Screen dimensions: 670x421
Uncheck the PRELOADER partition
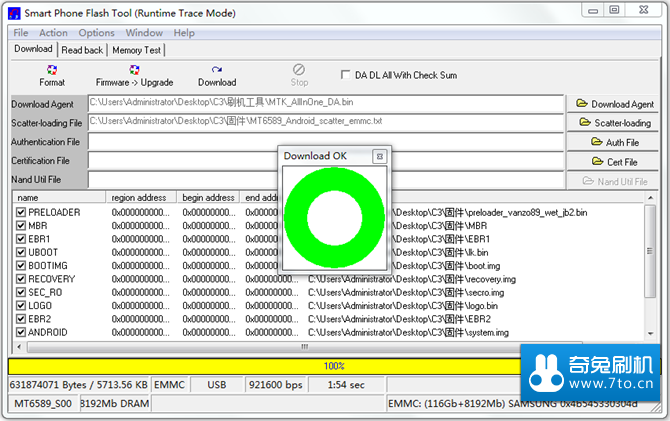(x=20, y=213)
